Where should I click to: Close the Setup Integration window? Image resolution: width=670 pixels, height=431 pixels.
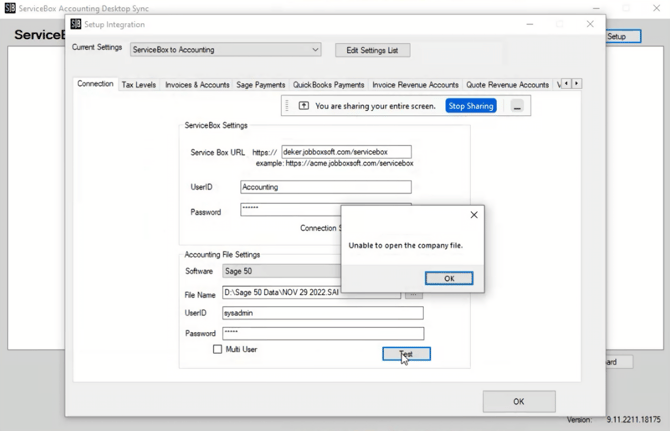point(590,24)
